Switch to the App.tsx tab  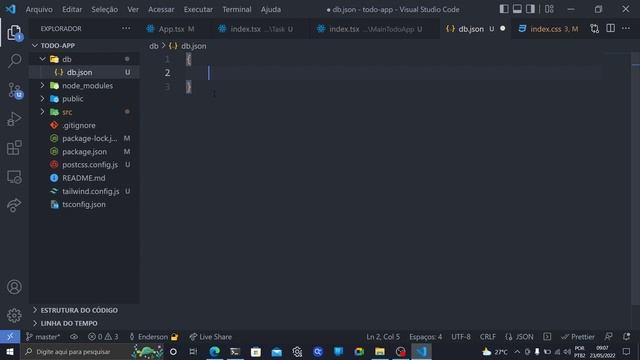(x=171, y=29)
